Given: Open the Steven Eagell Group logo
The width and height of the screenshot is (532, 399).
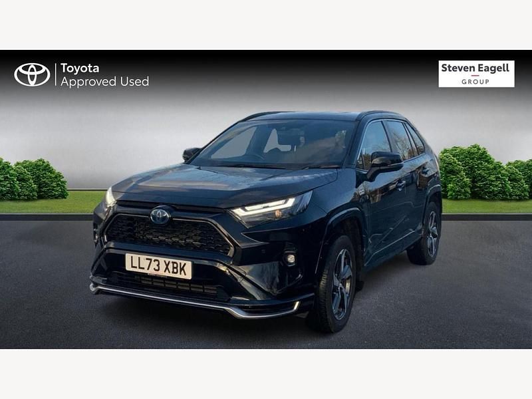Looking at the screenshot, I should coord(476,74).
